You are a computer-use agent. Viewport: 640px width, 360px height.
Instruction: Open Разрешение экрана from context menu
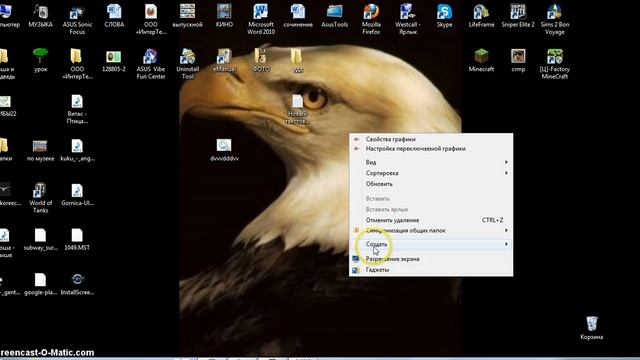(x=431, y=259)
